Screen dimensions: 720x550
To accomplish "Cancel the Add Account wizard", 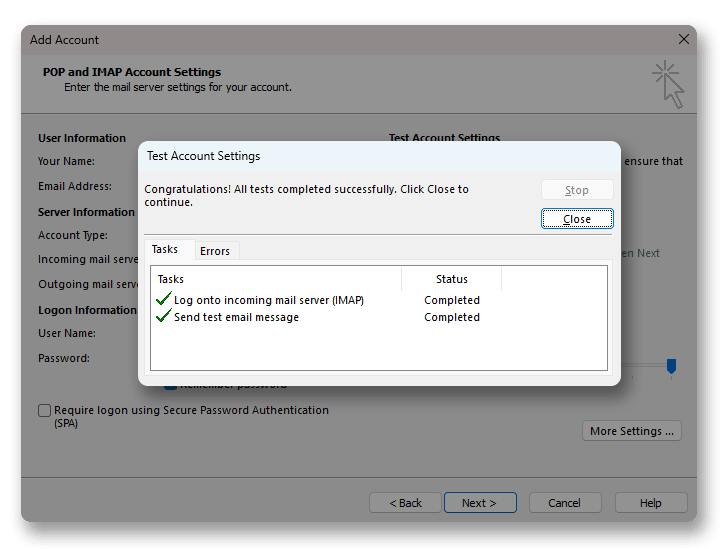I will point(565,503).
